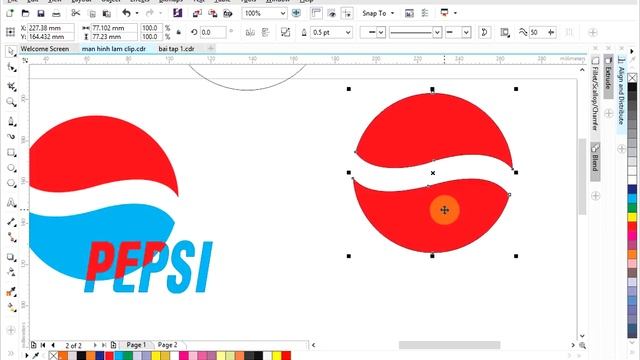This screenshot has width=640, height=360.
Task: Click the Search content icon
Action: 178,13
